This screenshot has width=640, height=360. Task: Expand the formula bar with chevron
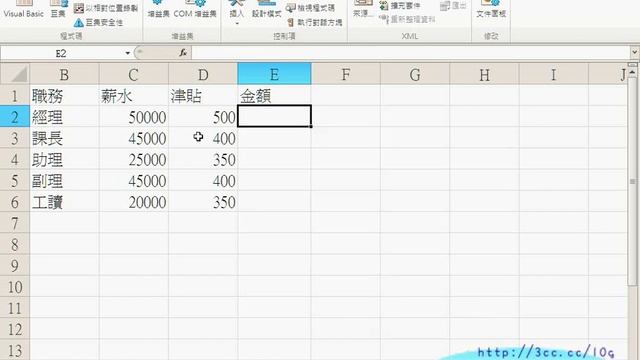click(x=634, y=53)
